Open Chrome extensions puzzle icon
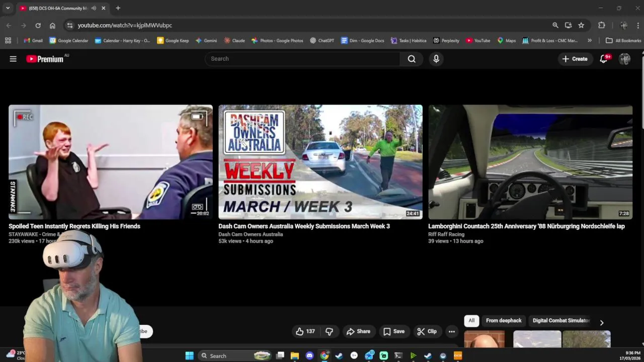 (x=602, y=25)
